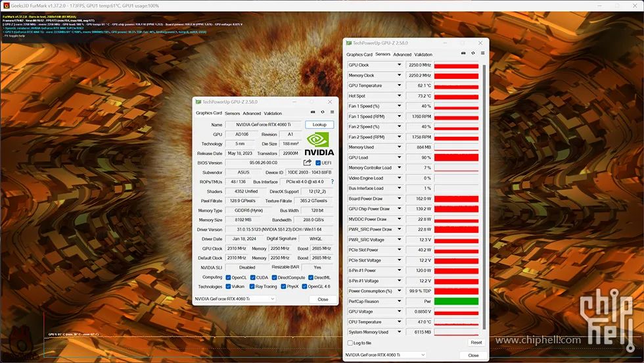
Task: Click the Bus Interface question mark icon
Action: pos(333,181)
